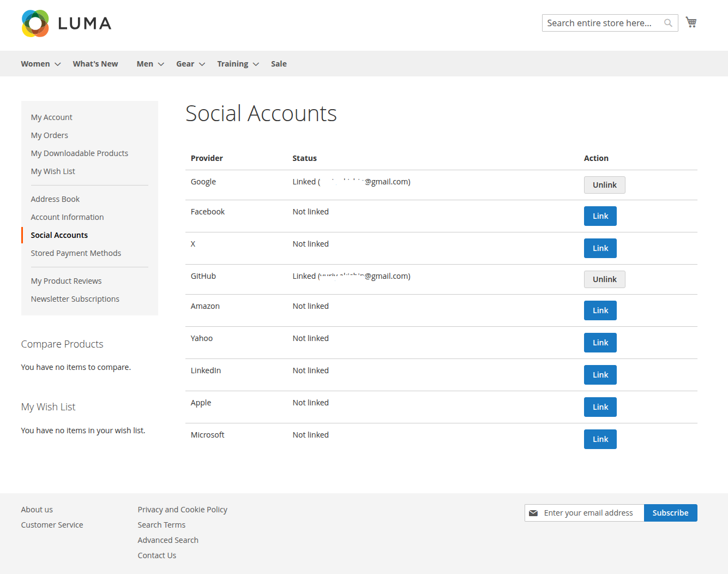This screenshot has width=728, height=574.
Task: Click Subscribe newsletter button
Action: point(670,513)
